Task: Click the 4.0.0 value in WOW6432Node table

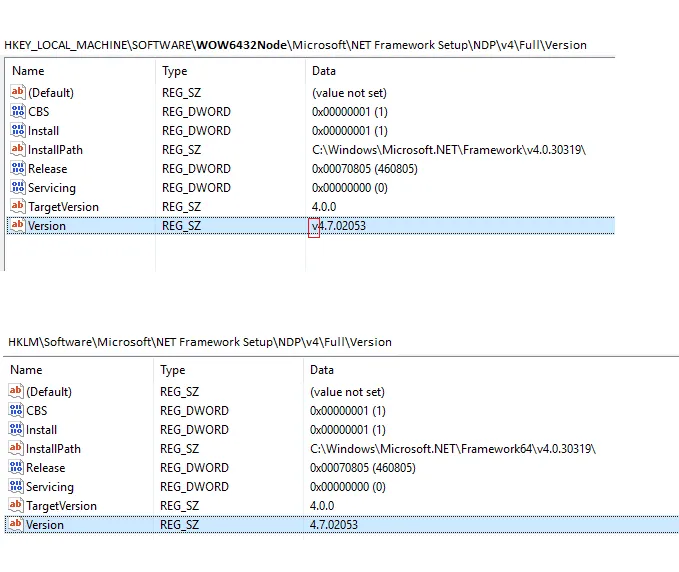Action: [x=324, y=207]
